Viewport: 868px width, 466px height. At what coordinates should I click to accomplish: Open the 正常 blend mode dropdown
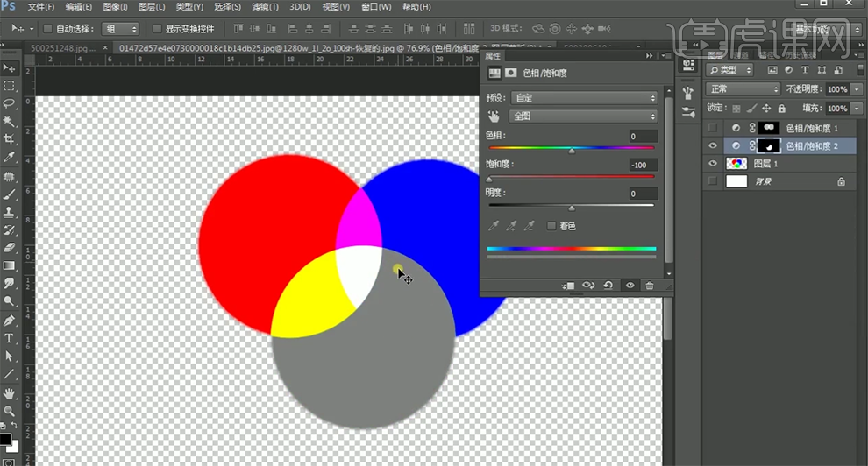pos(743,89)
